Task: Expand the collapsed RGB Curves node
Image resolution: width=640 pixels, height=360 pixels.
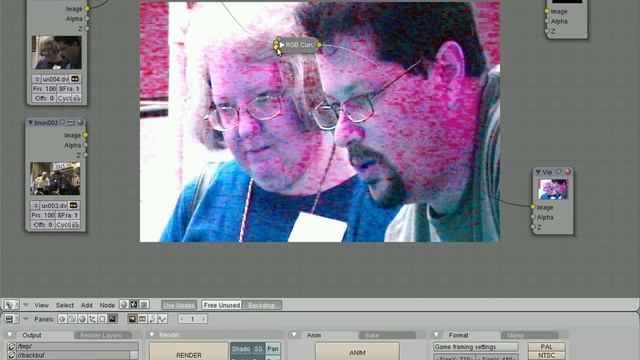Action: (x=282, y=44)
